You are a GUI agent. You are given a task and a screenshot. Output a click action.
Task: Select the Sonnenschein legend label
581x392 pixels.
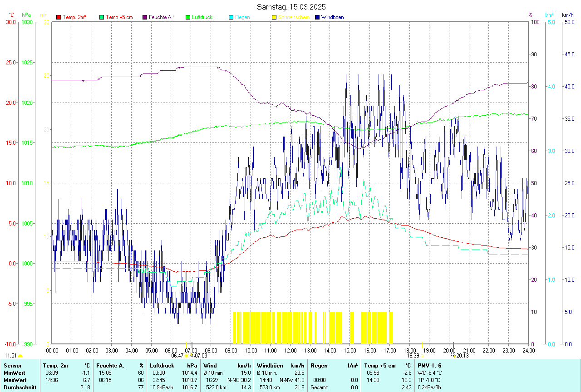click(294, 17)
